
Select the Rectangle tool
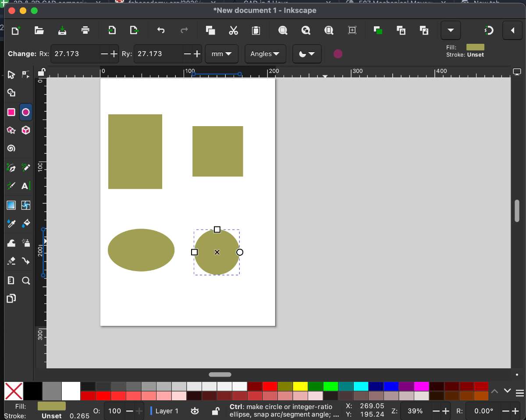[11, 113]
